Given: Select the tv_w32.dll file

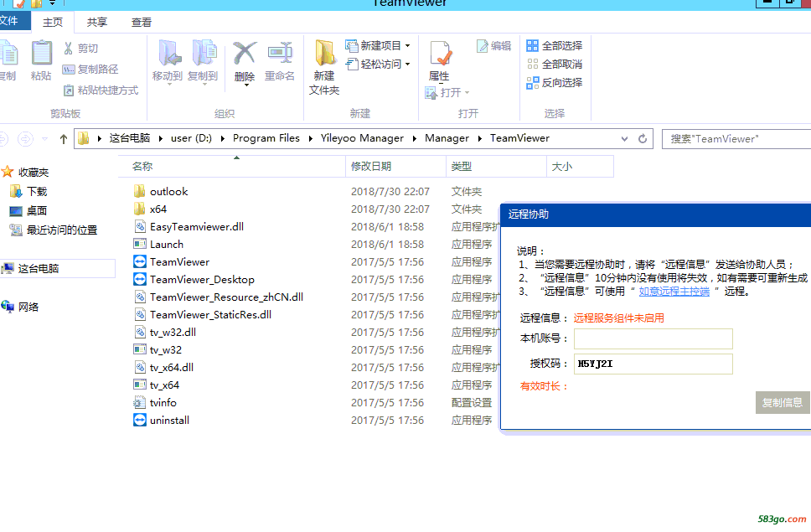Looking at the screenshot, I should click(x=165, y=333).
